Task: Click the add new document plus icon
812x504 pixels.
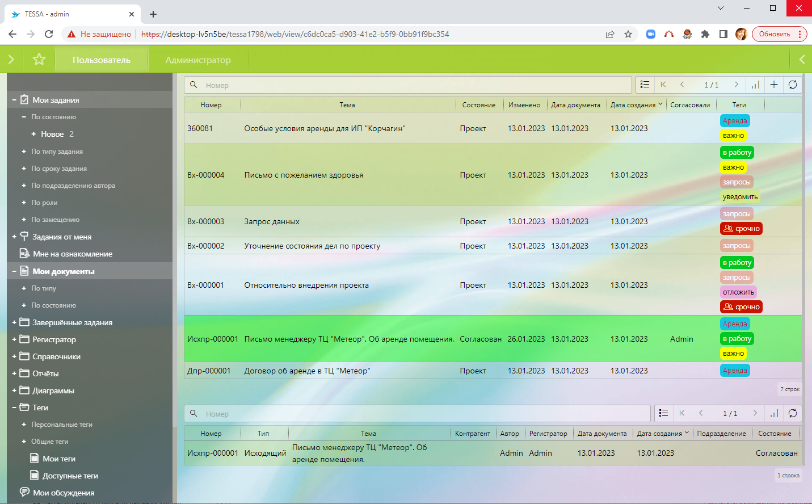Action: click(x=774, y=85)
